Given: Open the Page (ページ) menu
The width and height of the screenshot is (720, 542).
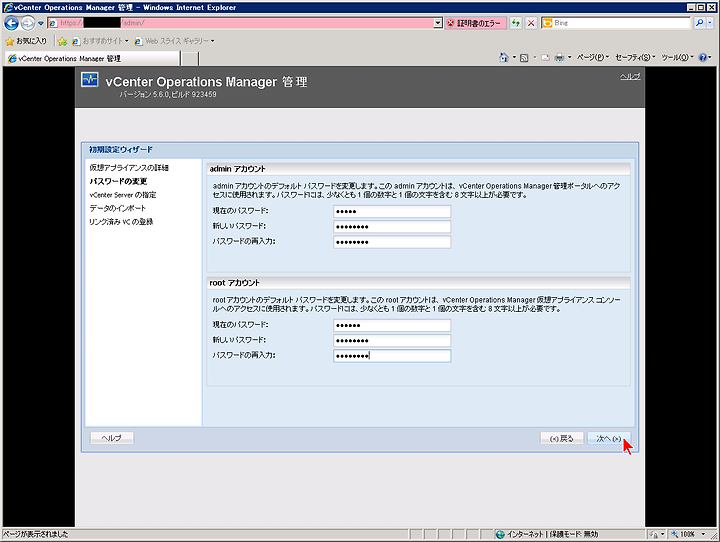Looking at the screenshot, I should point(593,57).
